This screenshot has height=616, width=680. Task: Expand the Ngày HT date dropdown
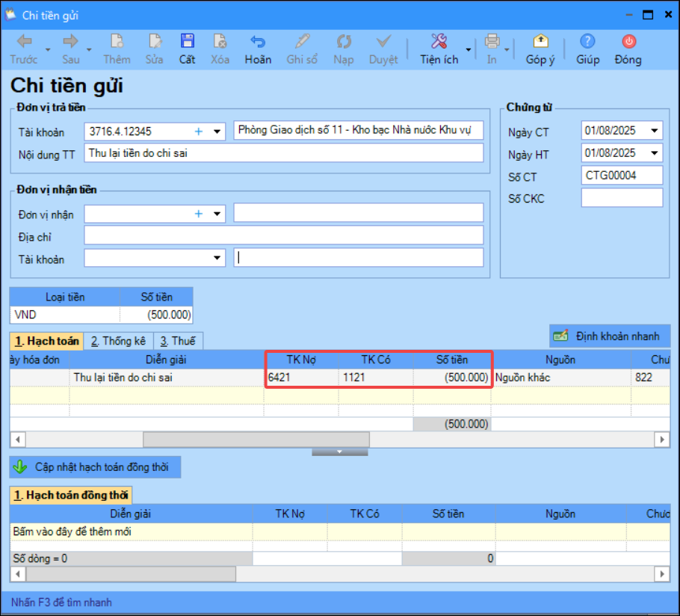point(654,153)
